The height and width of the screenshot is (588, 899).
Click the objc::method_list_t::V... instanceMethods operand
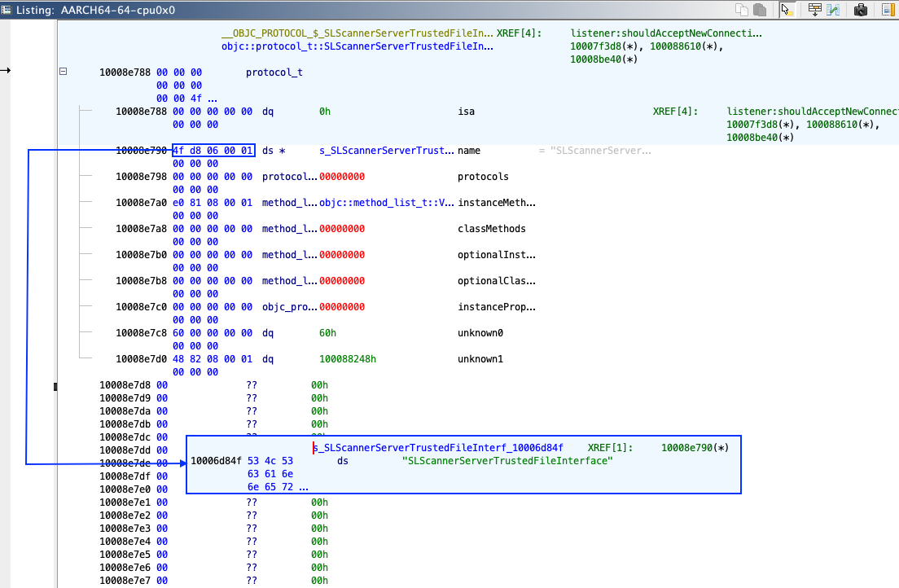coord(387,203)
